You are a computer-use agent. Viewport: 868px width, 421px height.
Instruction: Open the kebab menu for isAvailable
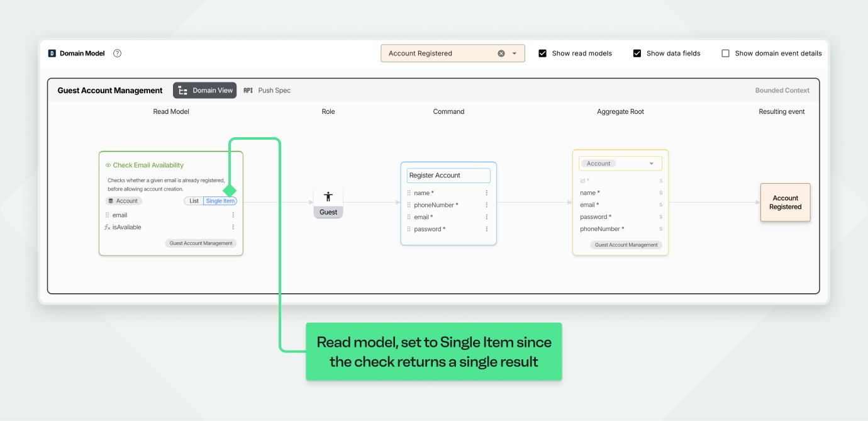pos(233,227)
